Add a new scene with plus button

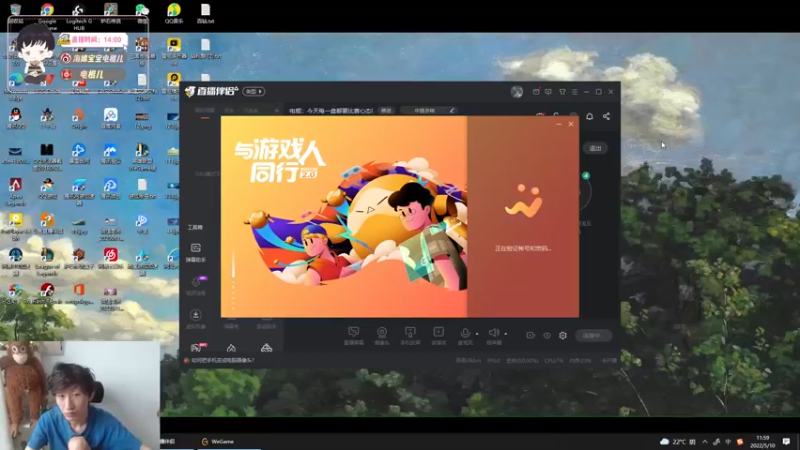click(x=277, y=110)
